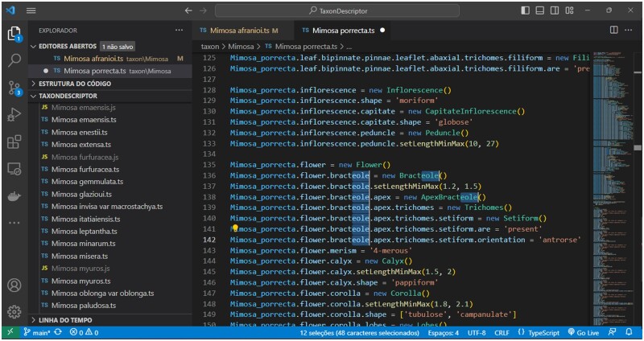Click the TaxonDescriptor command center search box
This screenshot has height=341, width=644.
pyautogui.click(x=337, y=10)
